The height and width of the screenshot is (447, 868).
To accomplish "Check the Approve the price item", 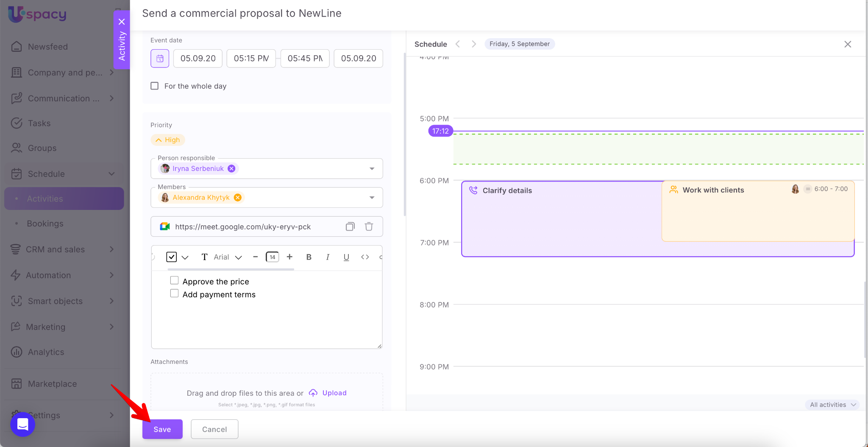I will [174, 280].
